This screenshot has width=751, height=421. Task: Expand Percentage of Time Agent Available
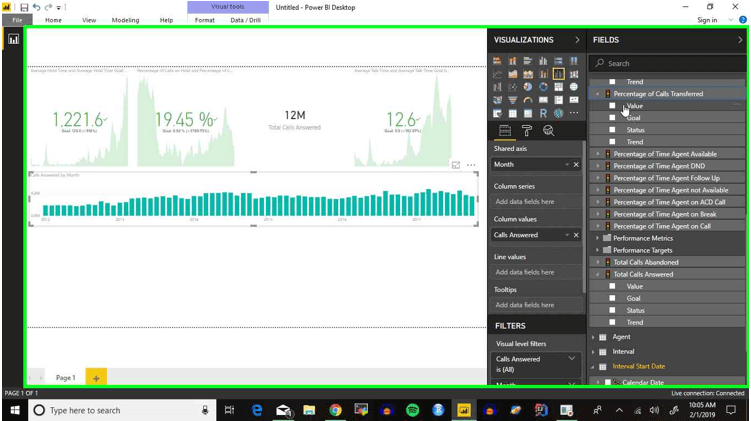pos(598,154)
